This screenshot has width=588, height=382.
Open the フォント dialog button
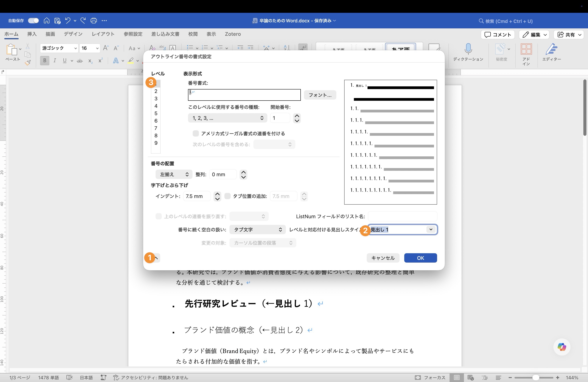[320, 95]
